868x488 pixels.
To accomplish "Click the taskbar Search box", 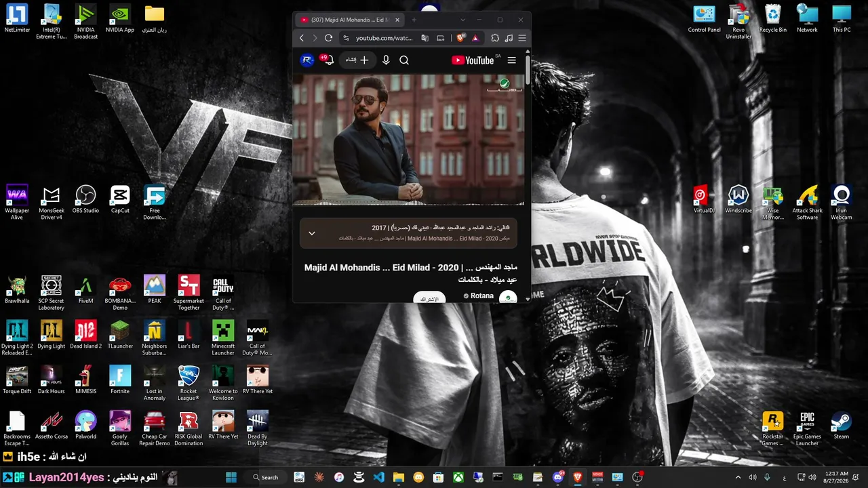I will pos(266,477).
